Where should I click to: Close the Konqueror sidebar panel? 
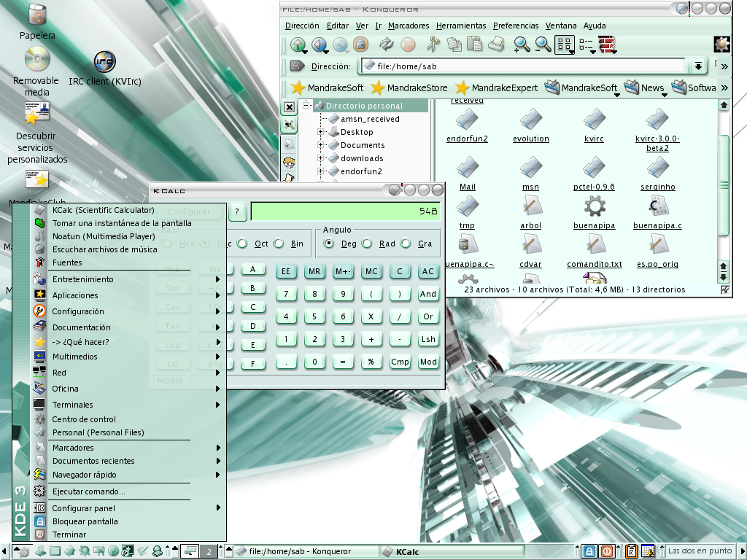[289, 106]
